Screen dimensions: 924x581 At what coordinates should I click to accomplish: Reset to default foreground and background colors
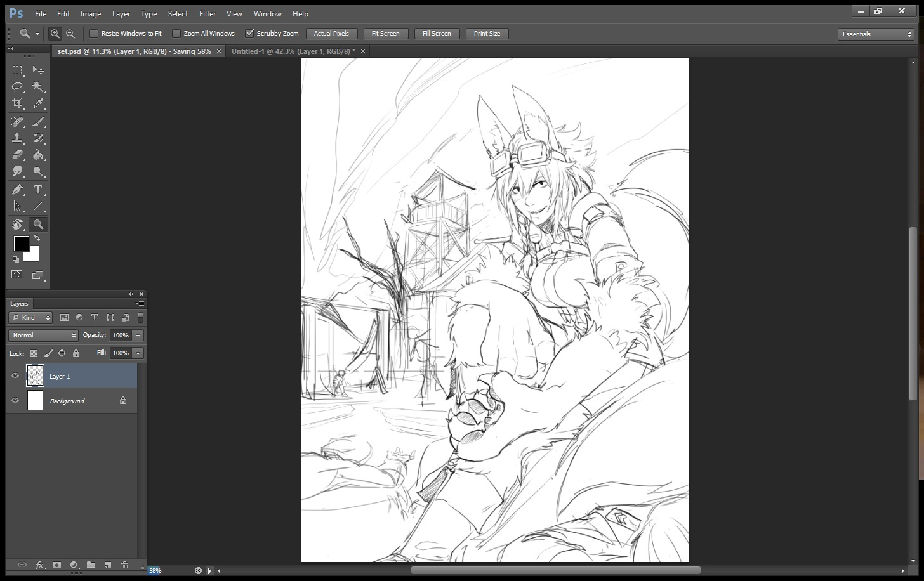(x=16, y=259)
